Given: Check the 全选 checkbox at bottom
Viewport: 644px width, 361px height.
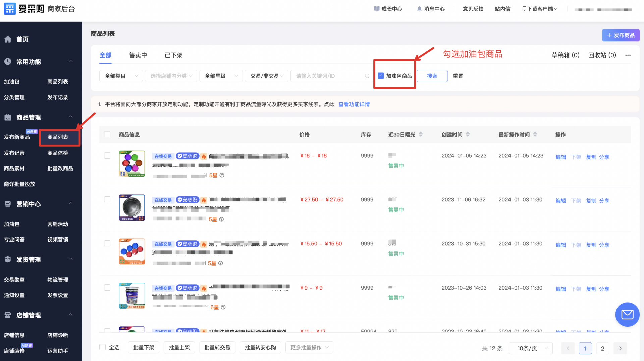Looking at the screenshot, I should tap(103, 347).
